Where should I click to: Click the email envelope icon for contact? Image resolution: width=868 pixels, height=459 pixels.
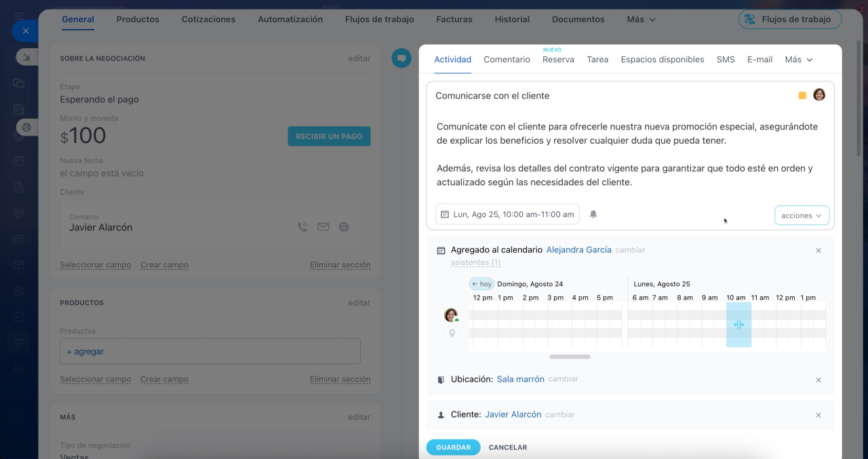point(323,227)
